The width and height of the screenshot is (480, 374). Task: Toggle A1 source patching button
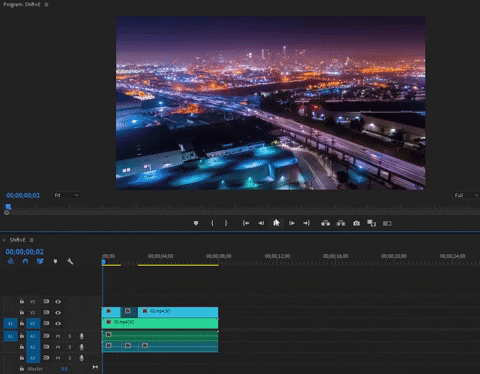click(10, 336)
